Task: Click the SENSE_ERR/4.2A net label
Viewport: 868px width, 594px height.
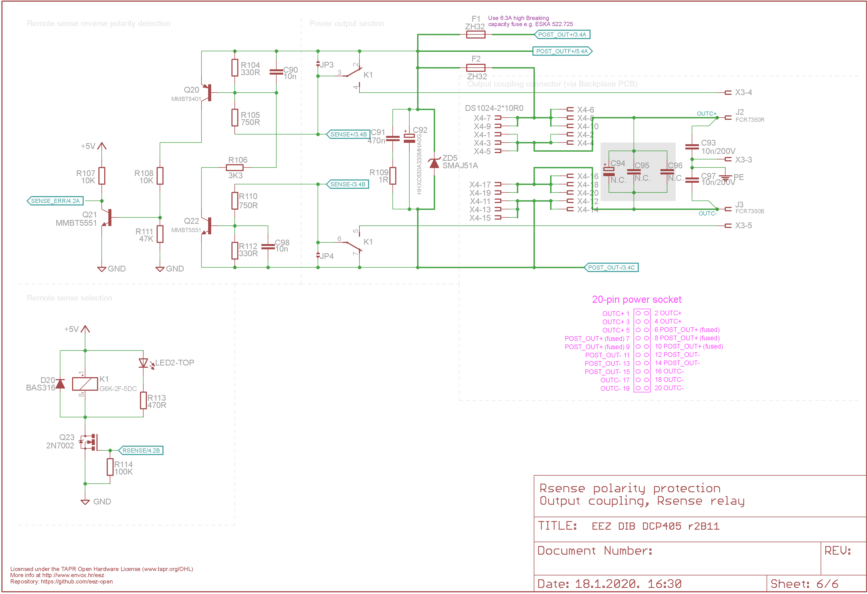Action: click(x=55, y=201)
